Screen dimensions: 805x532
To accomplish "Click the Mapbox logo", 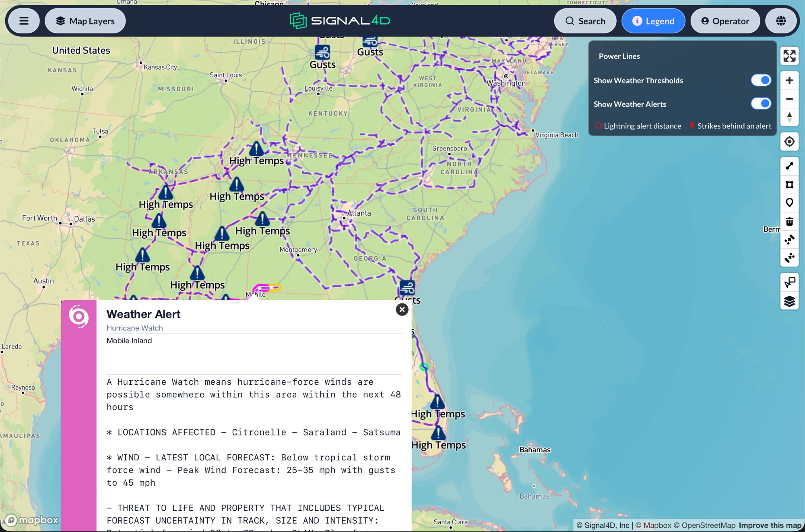I will 32,520.
